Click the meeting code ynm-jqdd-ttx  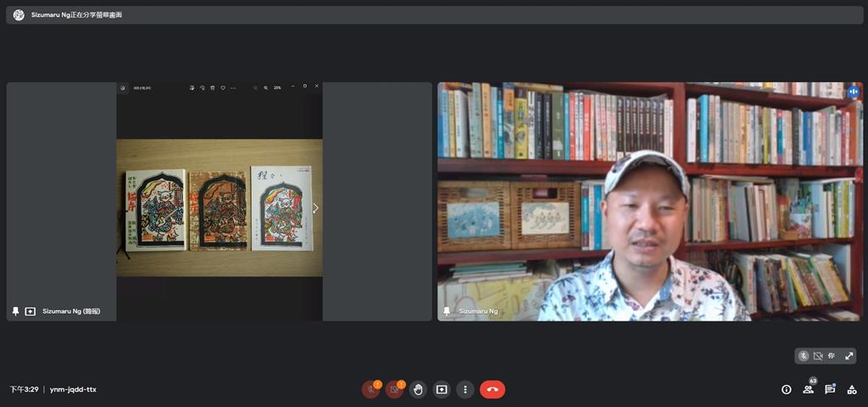click(73, 389)
